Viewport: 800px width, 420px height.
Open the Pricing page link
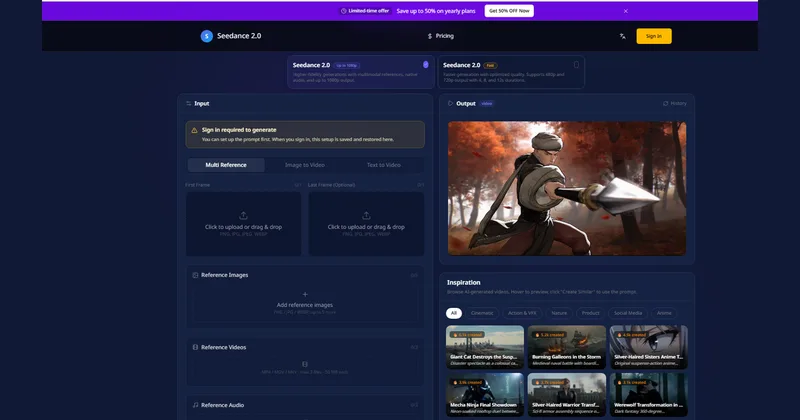[440, 36]
